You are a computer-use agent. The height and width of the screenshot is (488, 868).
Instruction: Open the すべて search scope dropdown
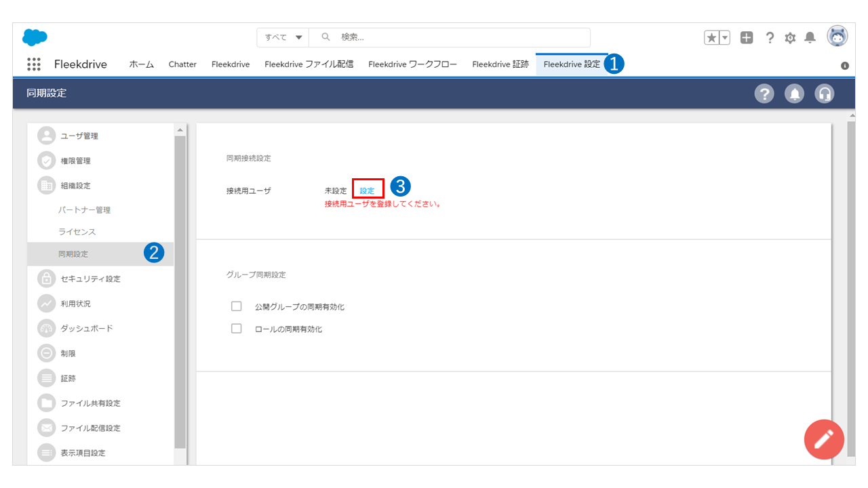pyautogui.click(x=283, y=37)
